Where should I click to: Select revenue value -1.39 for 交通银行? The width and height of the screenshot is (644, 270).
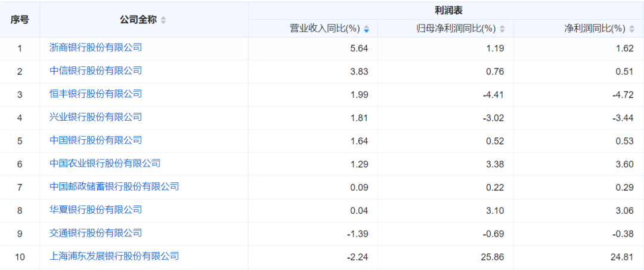point(358,234)
